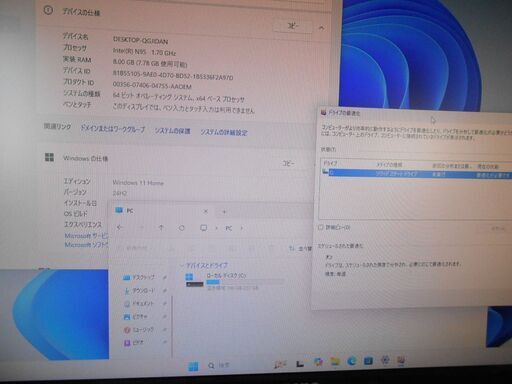Collapse the Devices and drives group
The width and height of the screenshot is (512, 384).
click(x=182, y=266)
